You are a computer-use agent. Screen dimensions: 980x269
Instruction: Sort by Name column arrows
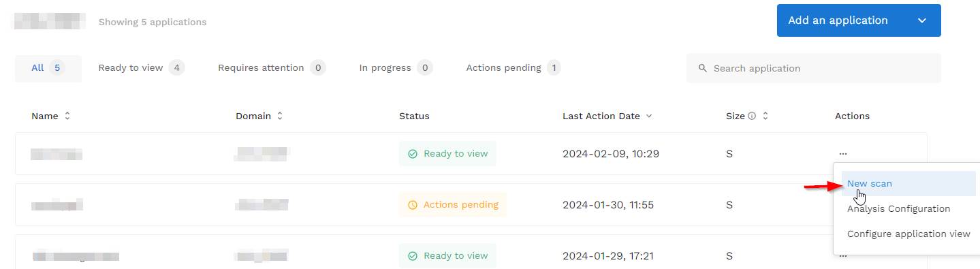coord(67,116)
